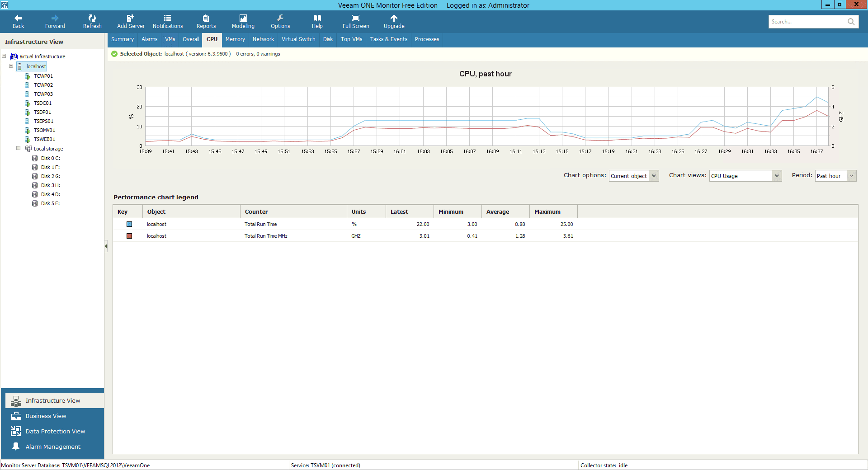Select Disk 3 H: storage item
Viewport: 868px width, 470px height.
51,185
